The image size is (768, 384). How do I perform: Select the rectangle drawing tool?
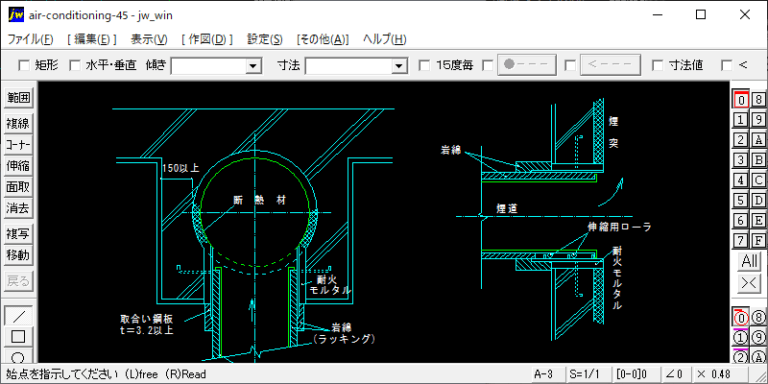pyautogui.click(x=19, y=337)
